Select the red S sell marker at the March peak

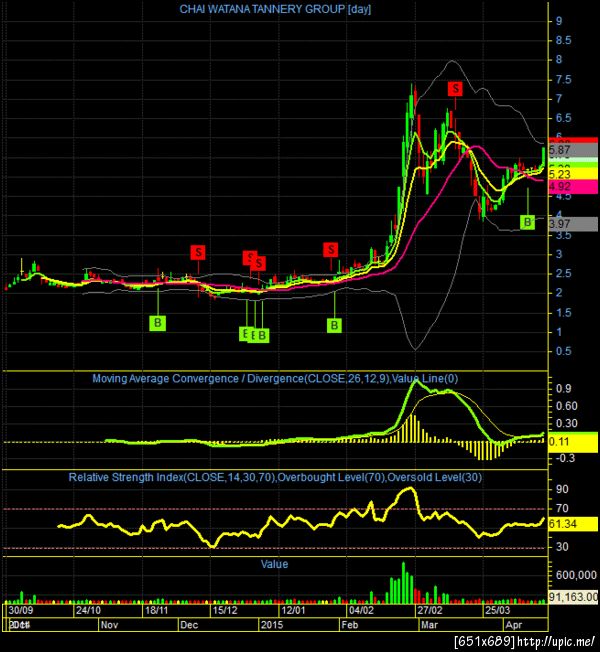(x=455, y=89)
